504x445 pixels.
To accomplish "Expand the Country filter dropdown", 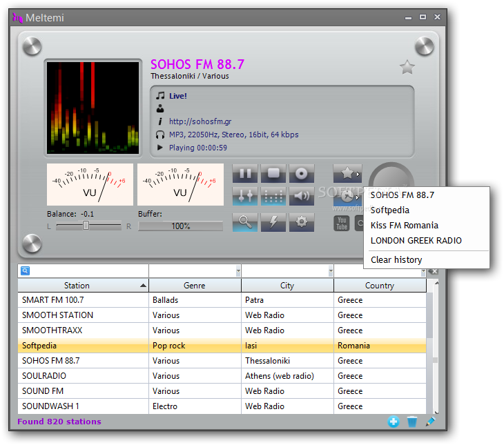I will click(x=423, y=272).
